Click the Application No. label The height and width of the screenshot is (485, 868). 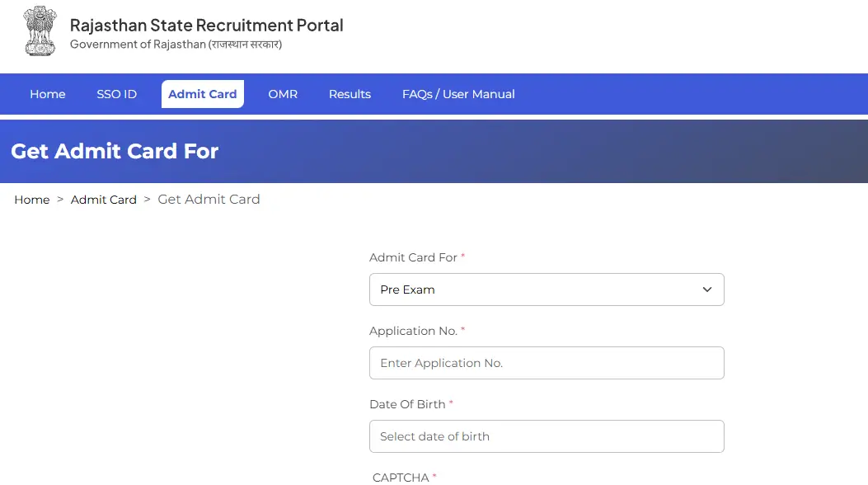(x=414, y=331)
